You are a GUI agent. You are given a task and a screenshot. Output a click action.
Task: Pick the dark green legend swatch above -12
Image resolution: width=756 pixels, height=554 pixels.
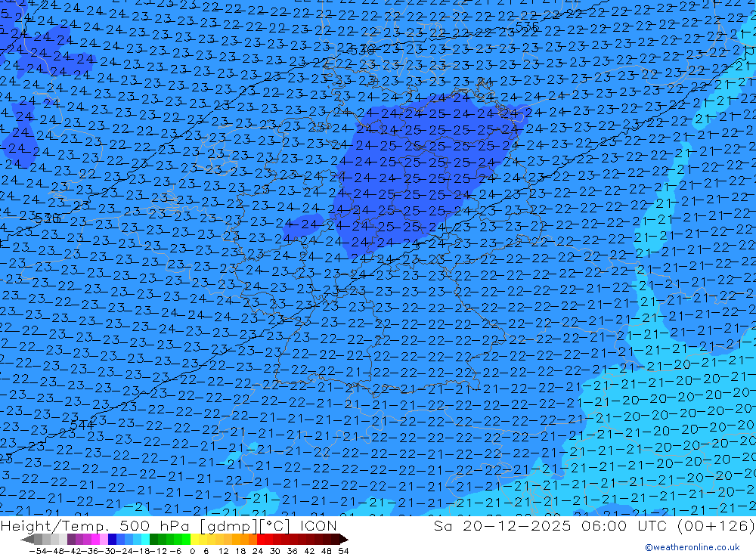coord(153,539)
